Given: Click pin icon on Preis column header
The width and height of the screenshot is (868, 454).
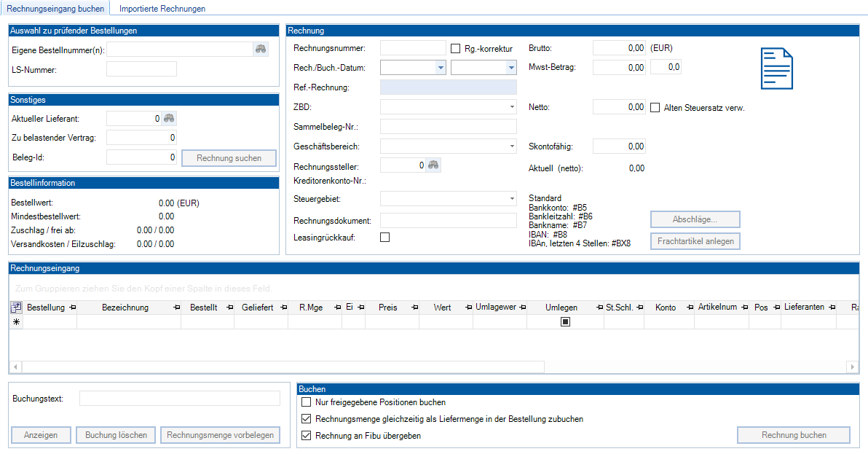Looking at the screenshot, I should click(414, 308).
